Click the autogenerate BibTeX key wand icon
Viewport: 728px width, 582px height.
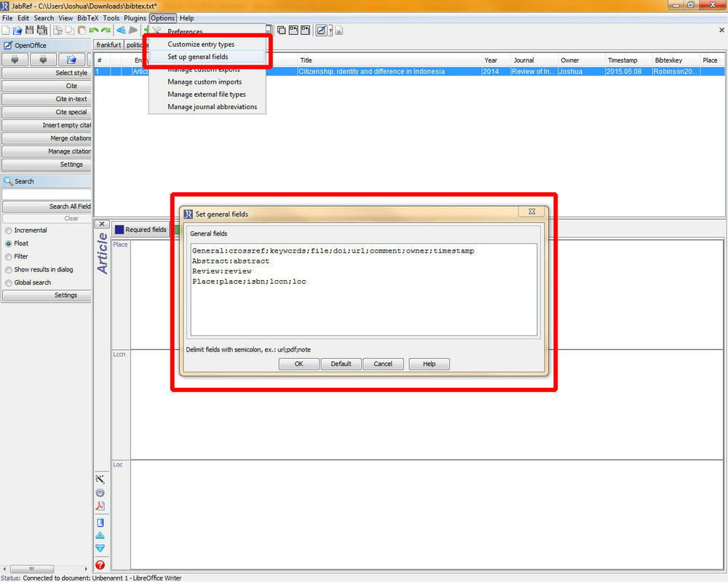click(100, 479)
